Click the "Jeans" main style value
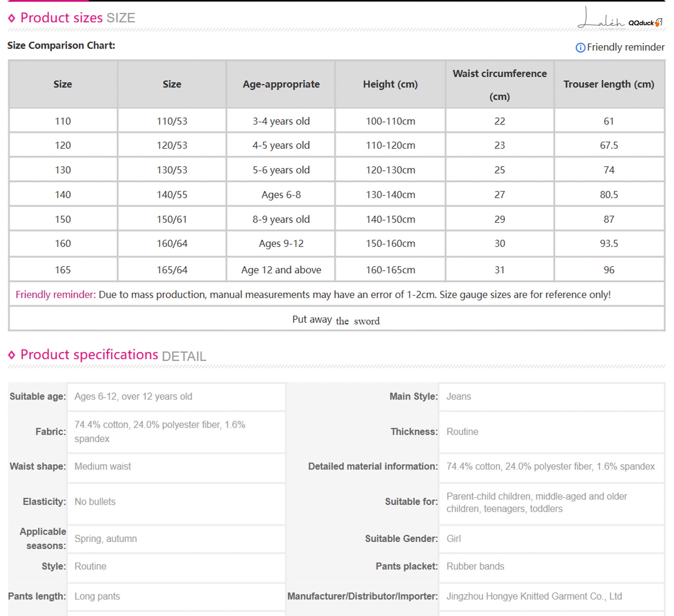This screenshot has height=616, width=674. pyautogui.click(x=458, y=396)
